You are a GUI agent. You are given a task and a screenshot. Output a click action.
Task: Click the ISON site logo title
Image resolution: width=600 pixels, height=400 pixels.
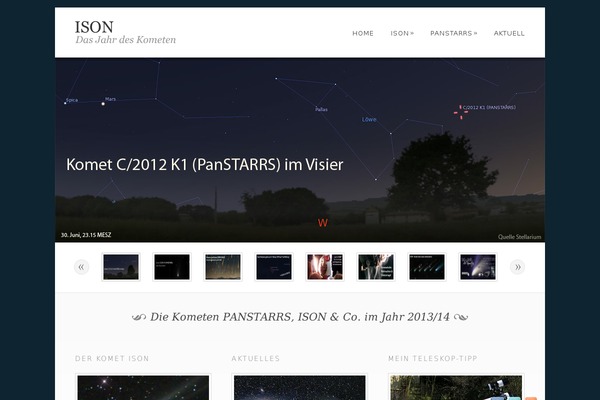[94, 27]
